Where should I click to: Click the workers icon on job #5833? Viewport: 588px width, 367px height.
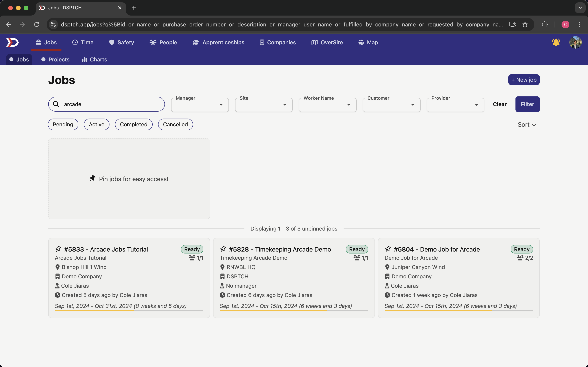click(x=192, y=258)
